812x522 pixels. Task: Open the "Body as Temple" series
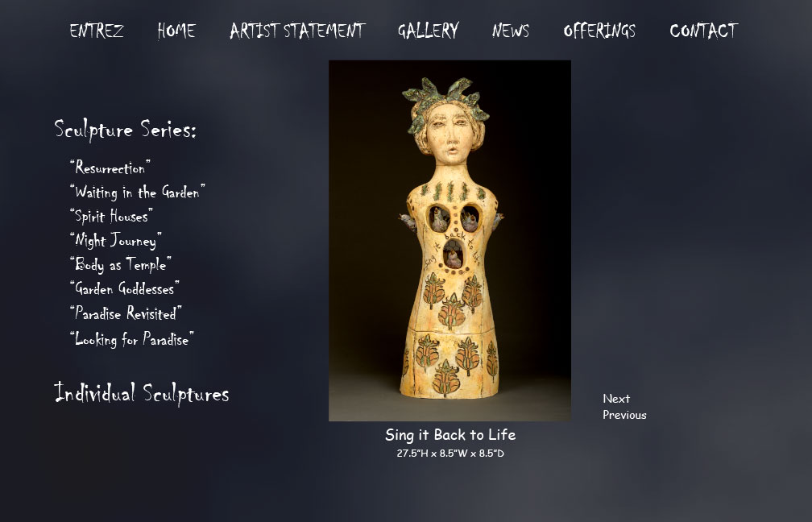(121, 264)
